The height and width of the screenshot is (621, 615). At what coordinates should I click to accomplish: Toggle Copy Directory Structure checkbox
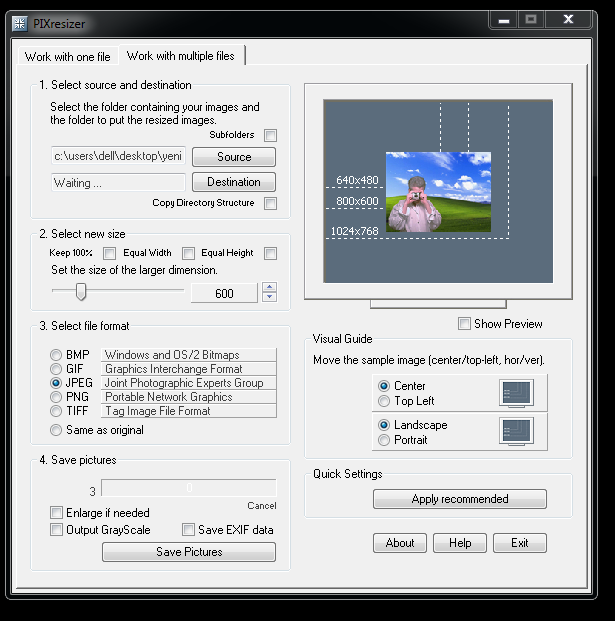coord(270,203)
